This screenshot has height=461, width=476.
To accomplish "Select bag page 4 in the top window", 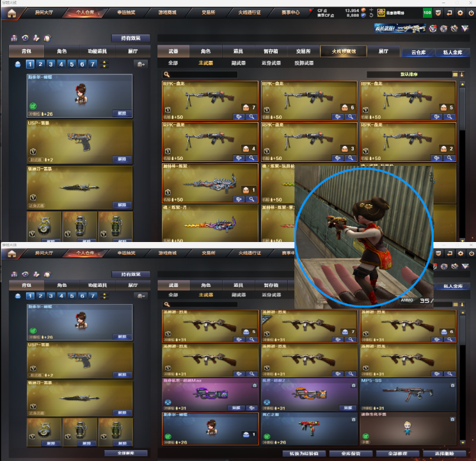I will [x=61, y=64].
